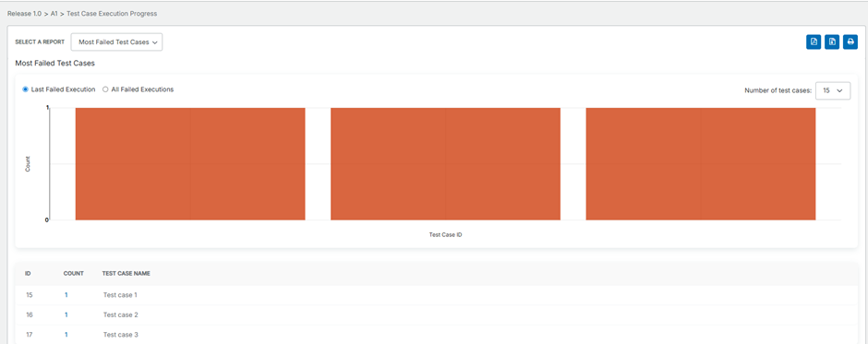Select the All Failed Executions radio option
Viewport: 868px width, 344px height.
pyautogui.click(x=105, y=89)
